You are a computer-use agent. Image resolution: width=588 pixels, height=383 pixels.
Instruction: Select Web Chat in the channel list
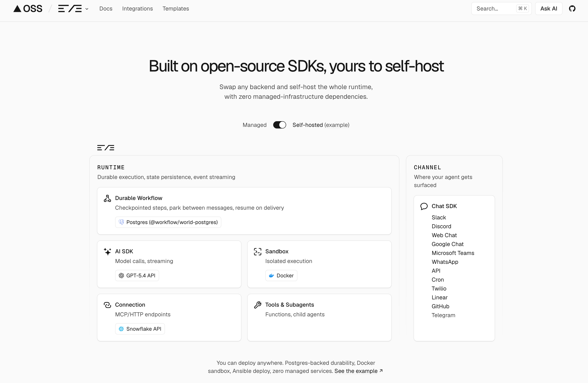(444, 235)
